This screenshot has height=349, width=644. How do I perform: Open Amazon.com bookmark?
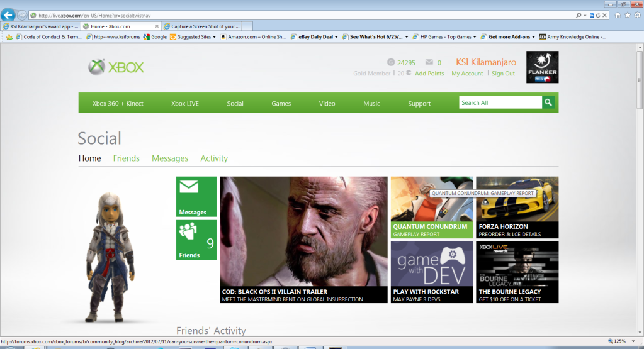pos(254,37)
